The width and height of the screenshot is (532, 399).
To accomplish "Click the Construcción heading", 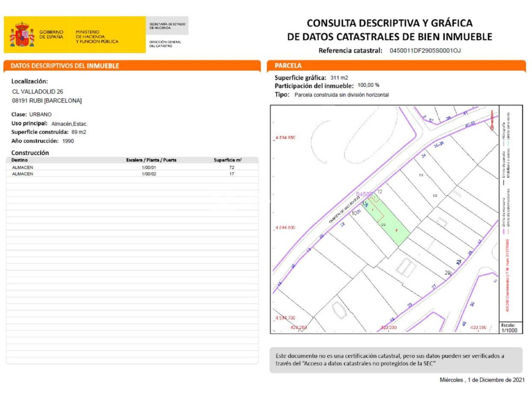I will tap(30, 153).
